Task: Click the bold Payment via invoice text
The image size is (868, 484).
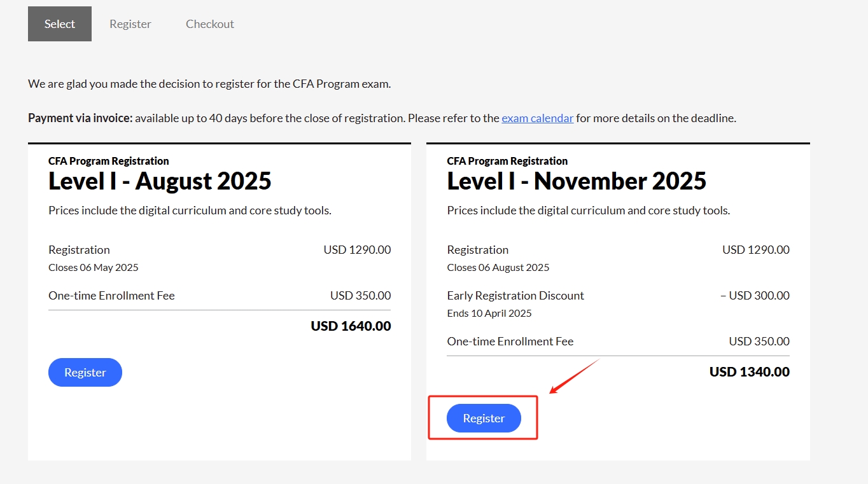Action: 80,118
